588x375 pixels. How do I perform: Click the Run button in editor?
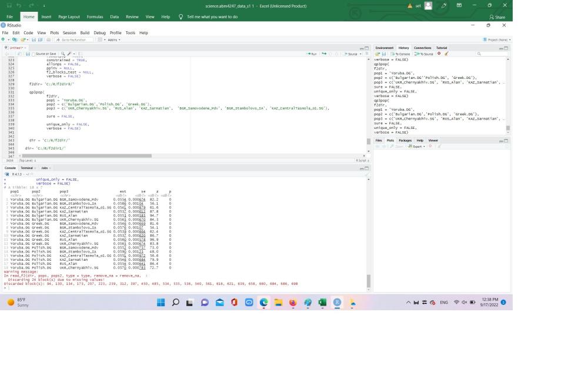(312, 54)
